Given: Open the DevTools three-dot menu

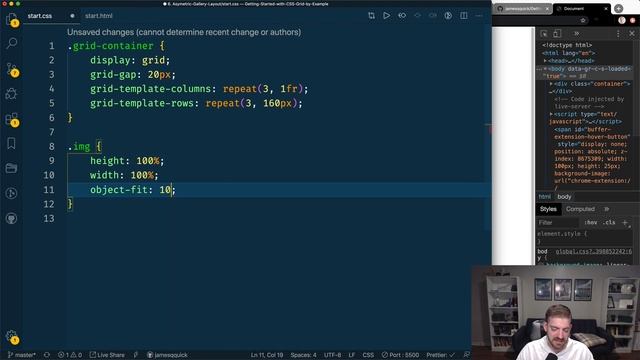Looking at the screenshot, I should click(x=618, y=33).
